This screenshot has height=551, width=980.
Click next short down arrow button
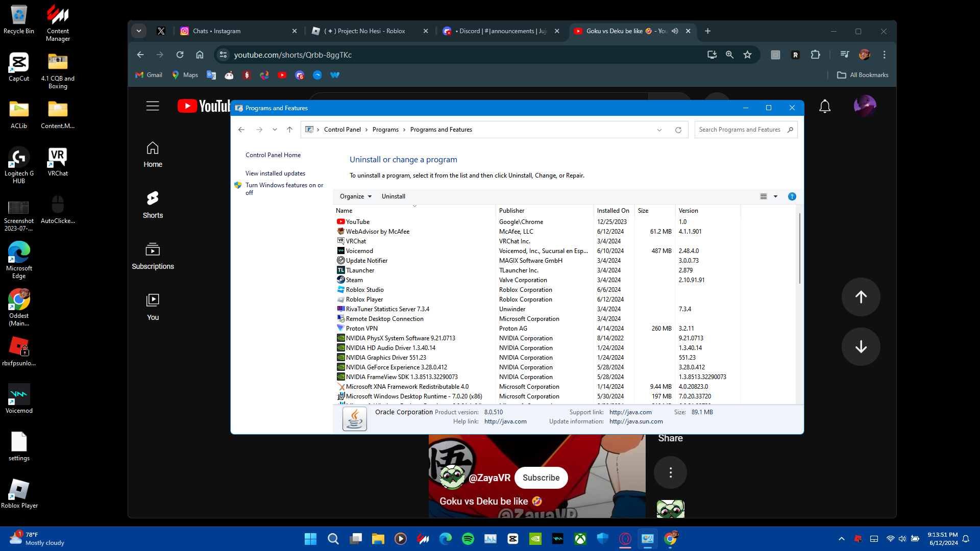pyautogui.click(x=861, y=347)
